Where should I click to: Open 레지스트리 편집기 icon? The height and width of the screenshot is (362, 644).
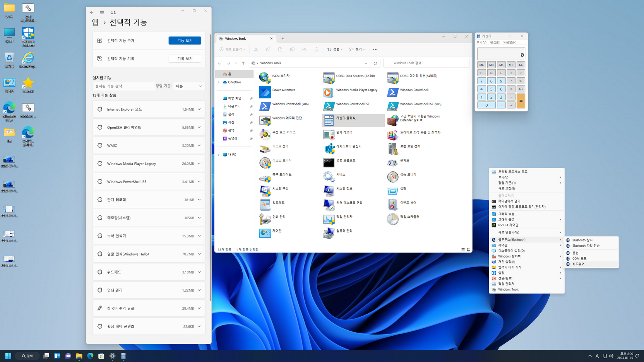tap(329, 148)
